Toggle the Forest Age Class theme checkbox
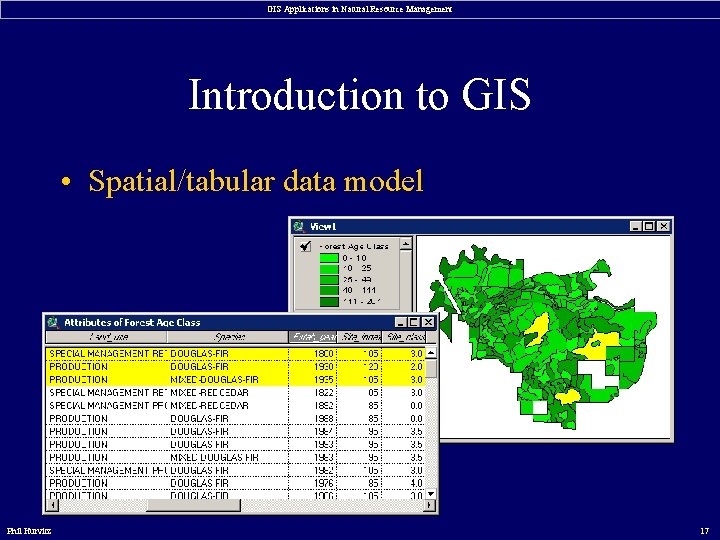The width and height of the screenshot is (720, 540). click(x=305, y=247)
